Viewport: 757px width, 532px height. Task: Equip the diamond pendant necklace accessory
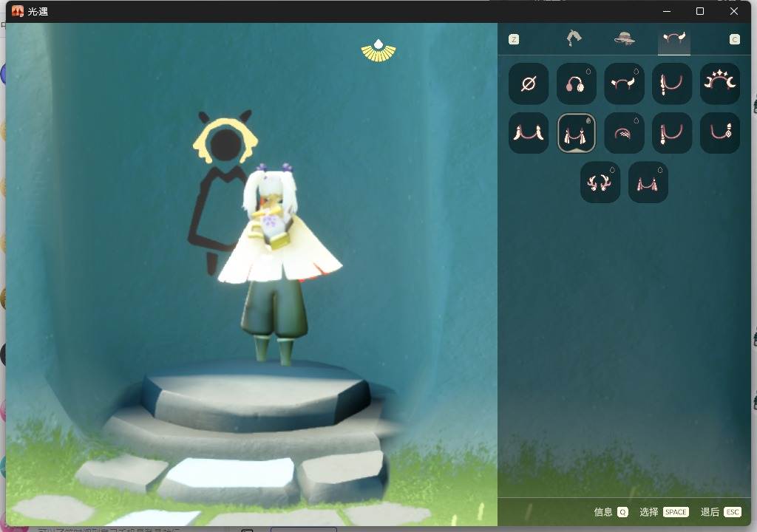pyautogui.click(x=719, y=133)
